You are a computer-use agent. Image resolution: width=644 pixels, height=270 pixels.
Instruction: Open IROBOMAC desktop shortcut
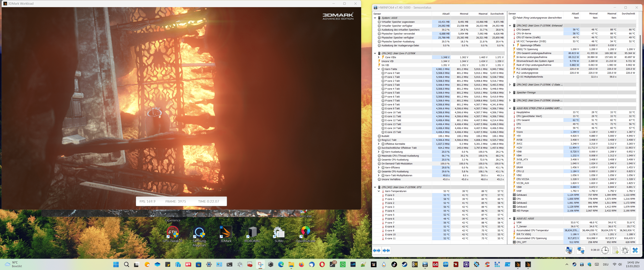[252, 234]
